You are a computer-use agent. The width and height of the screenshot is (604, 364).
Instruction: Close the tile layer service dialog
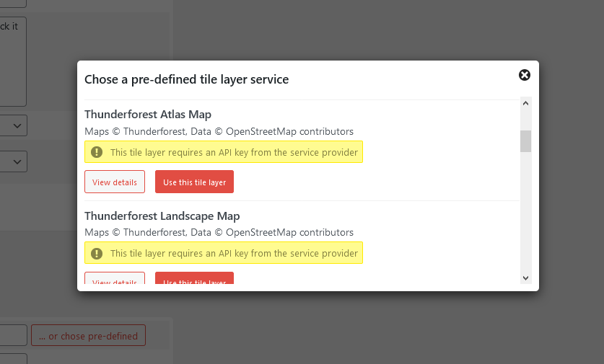tap(525, 75)
